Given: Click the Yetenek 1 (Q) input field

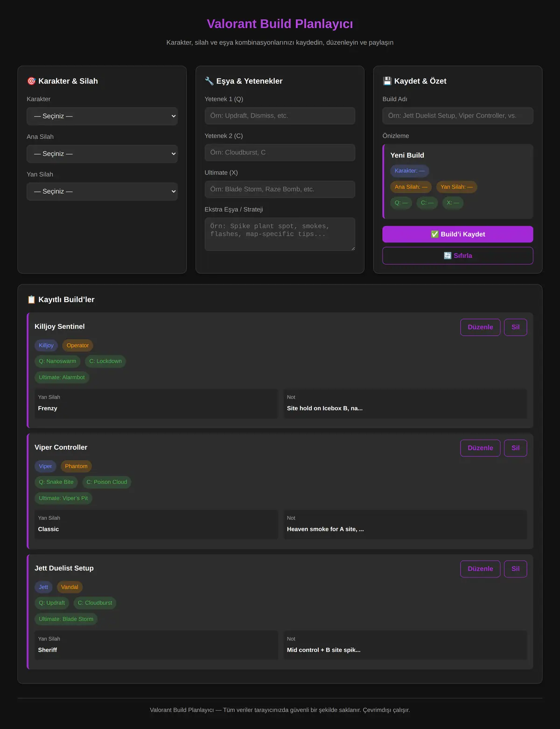Looking at the screenshot, I should tap(280, 116).
